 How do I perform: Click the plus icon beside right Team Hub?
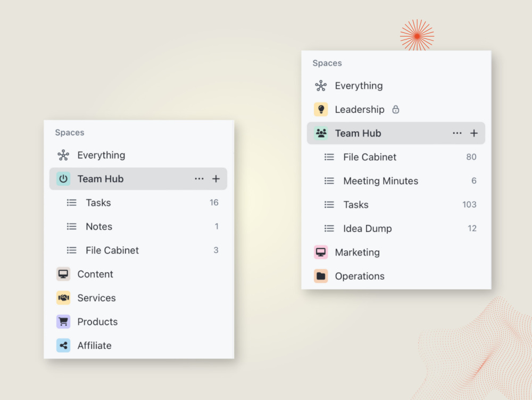pyautogui.click(x=474, y=133)
